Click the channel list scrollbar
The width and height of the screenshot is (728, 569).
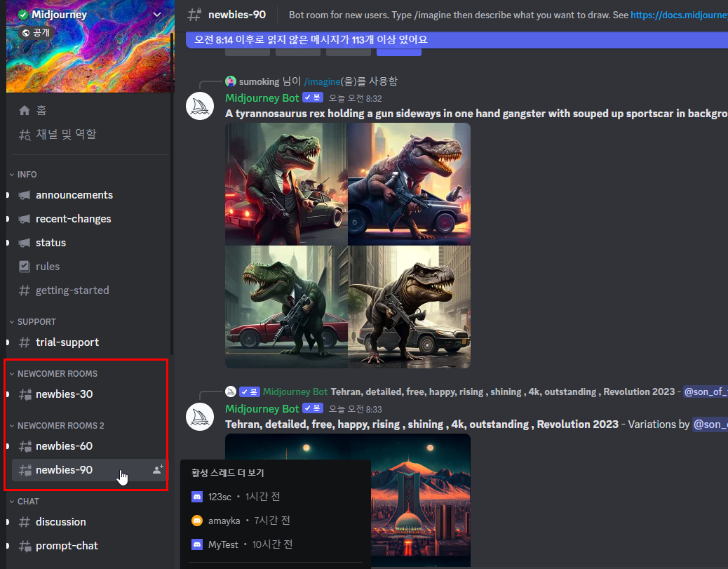coord(172,195)
